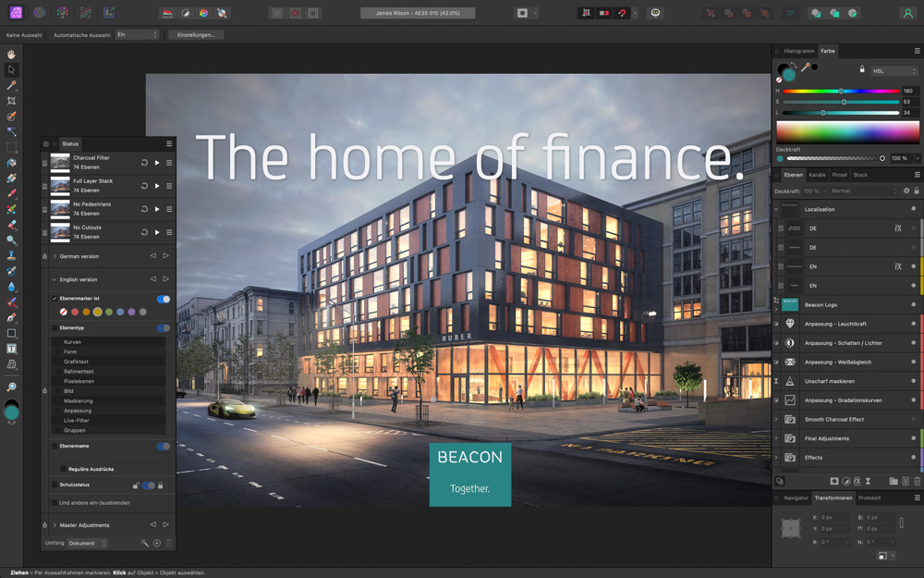
Task: Switch to the Stock tab
Action: (860, 175)
